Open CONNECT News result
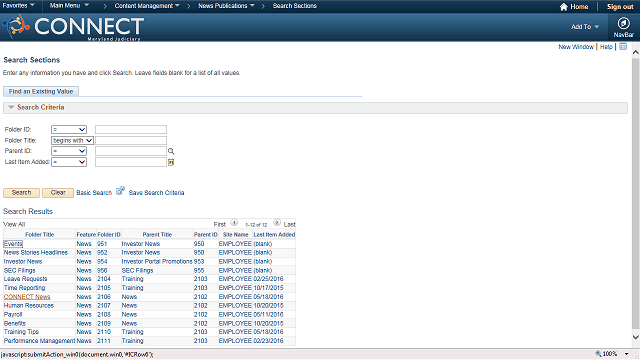 coord(27,297)
